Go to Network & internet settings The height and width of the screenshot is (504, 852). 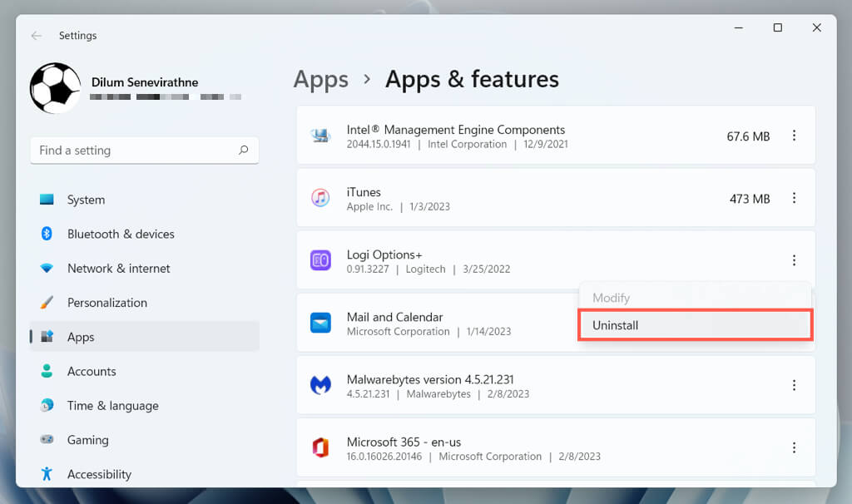(x=118, y=269)
